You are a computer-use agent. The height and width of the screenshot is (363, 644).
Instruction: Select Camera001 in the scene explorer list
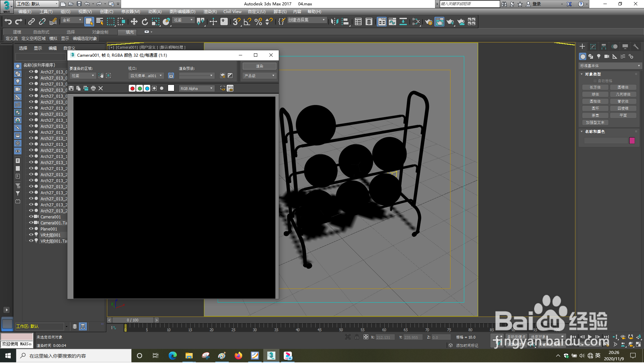coord(51,217)
